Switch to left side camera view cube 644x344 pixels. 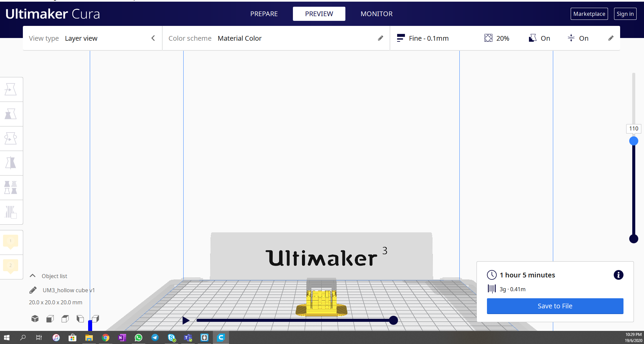pyautogui.click(x=80, y=318)
